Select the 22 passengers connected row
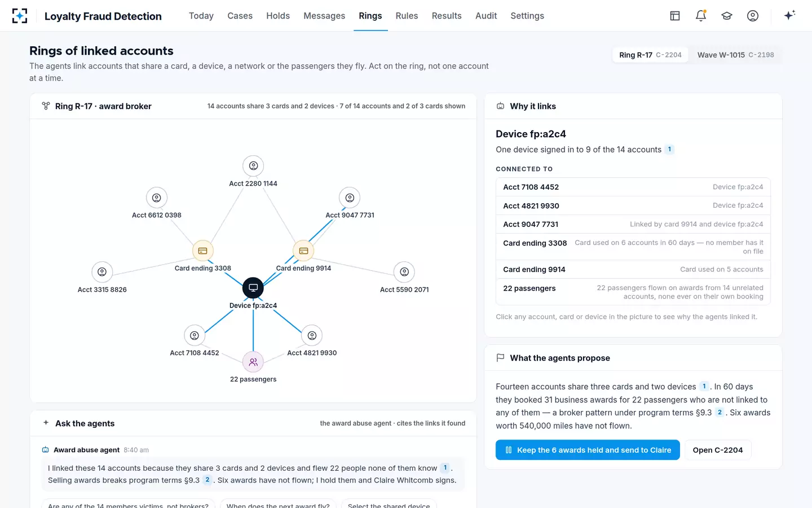Viewport: 812px width, 508px height. coord(633,292)
